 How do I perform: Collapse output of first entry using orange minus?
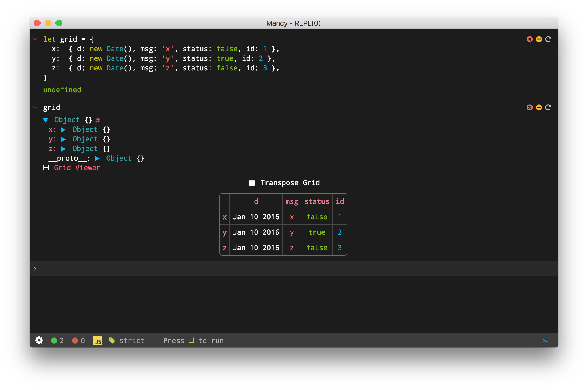[539, 39]
